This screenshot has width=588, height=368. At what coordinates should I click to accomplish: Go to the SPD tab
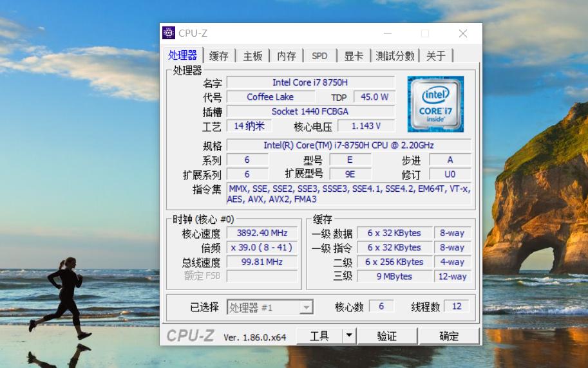click(x=319, y=56)
